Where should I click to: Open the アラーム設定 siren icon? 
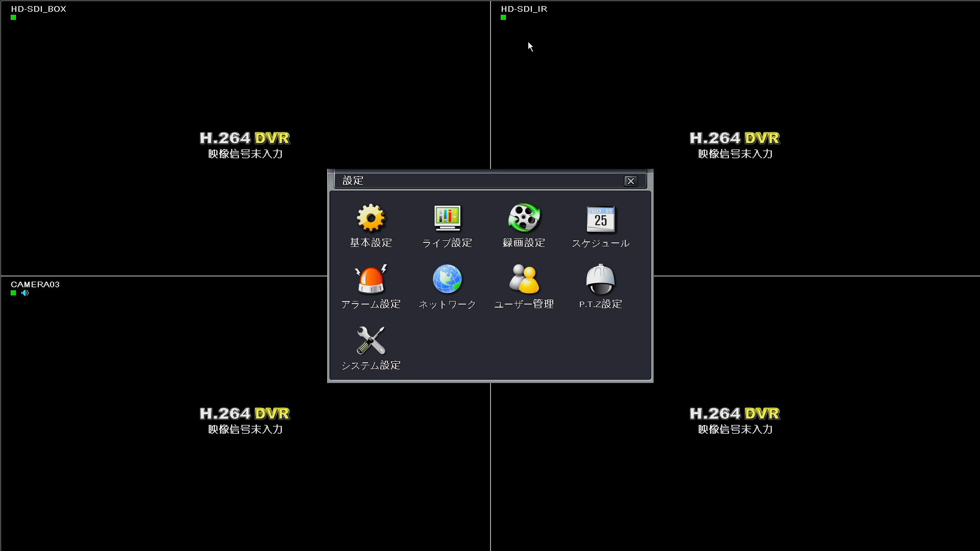[371, 280]
